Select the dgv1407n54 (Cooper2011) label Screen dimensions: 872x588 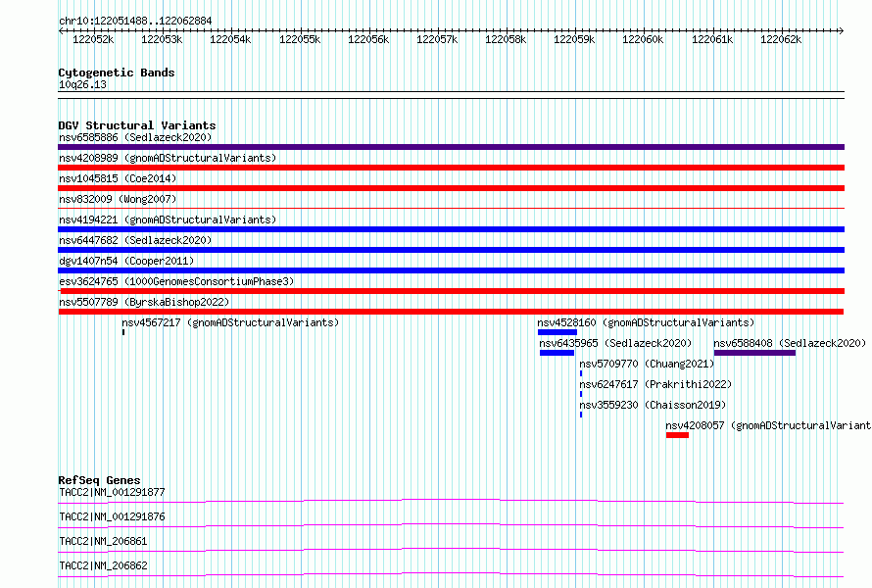tap(126, 261)
